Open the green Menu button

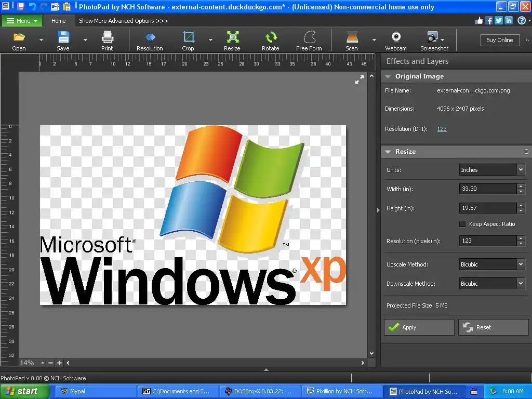coord(22,21)
